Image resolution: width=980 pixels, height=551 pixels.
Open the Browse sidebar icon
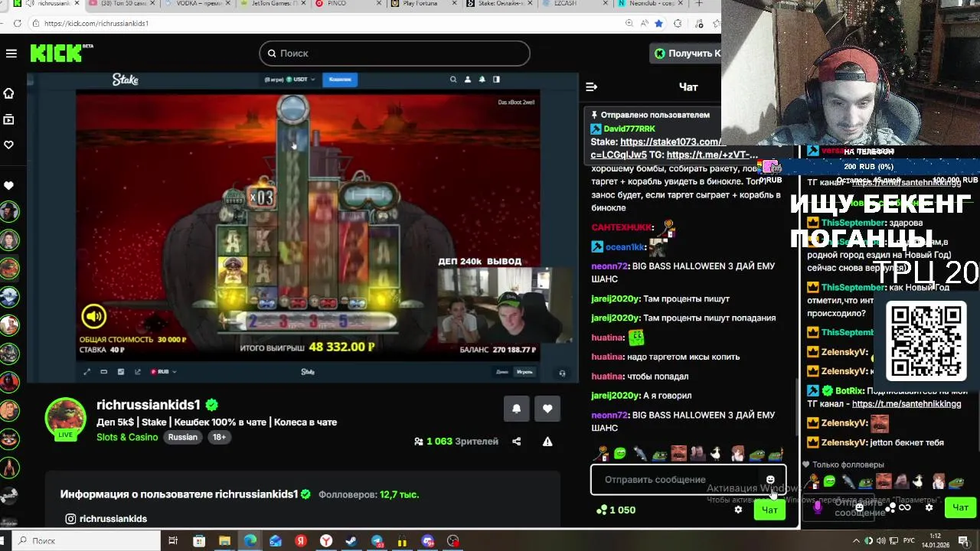pos(9,119)
